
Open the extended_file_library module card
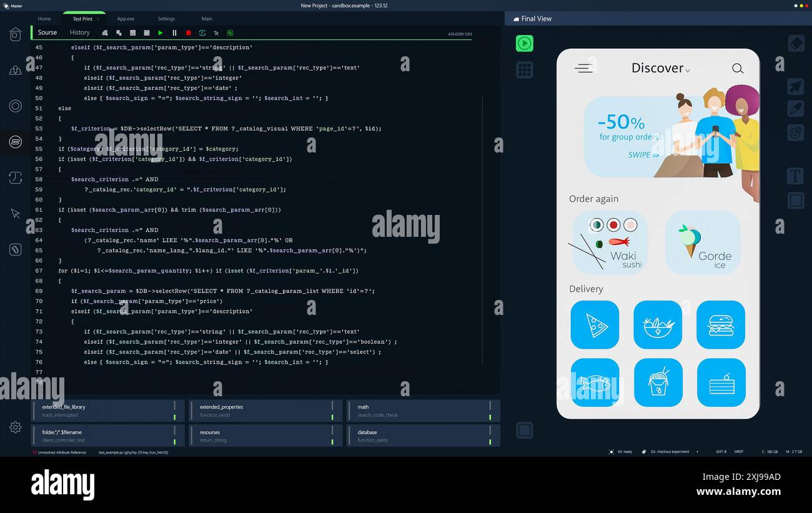(x=108, y=411)
